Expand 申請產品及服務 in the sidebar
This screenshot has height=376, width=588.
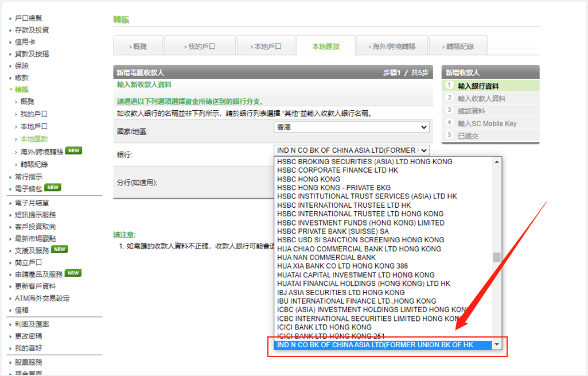coord(38,274)
